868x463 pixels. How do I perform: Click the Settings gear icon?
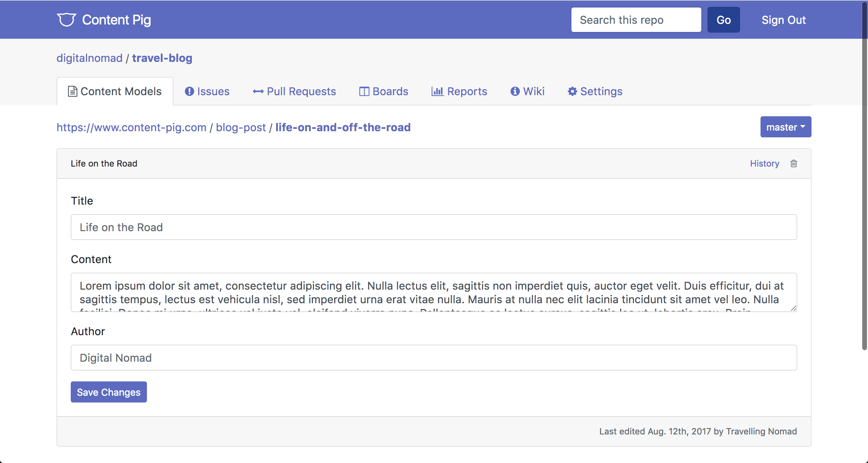tap(572, 91)
